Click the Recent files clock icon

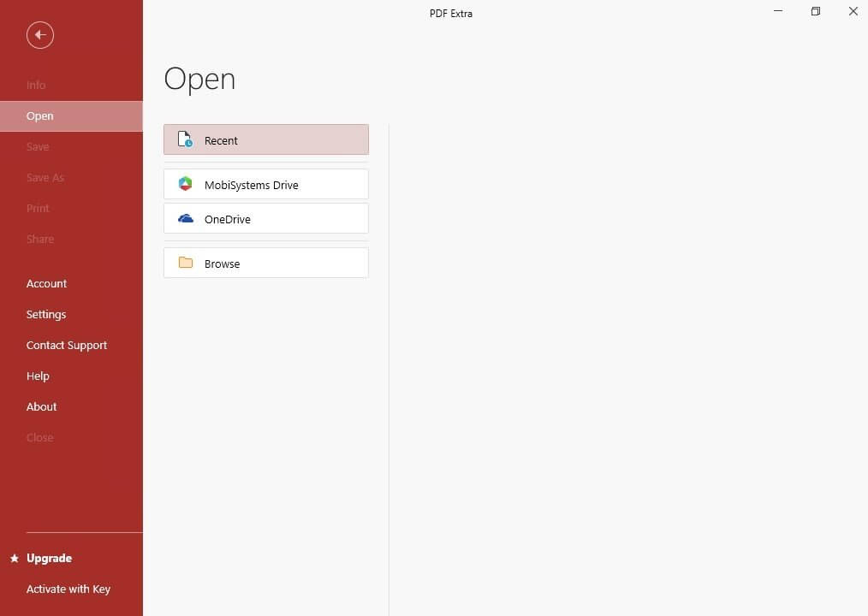(x=185, y=139)
